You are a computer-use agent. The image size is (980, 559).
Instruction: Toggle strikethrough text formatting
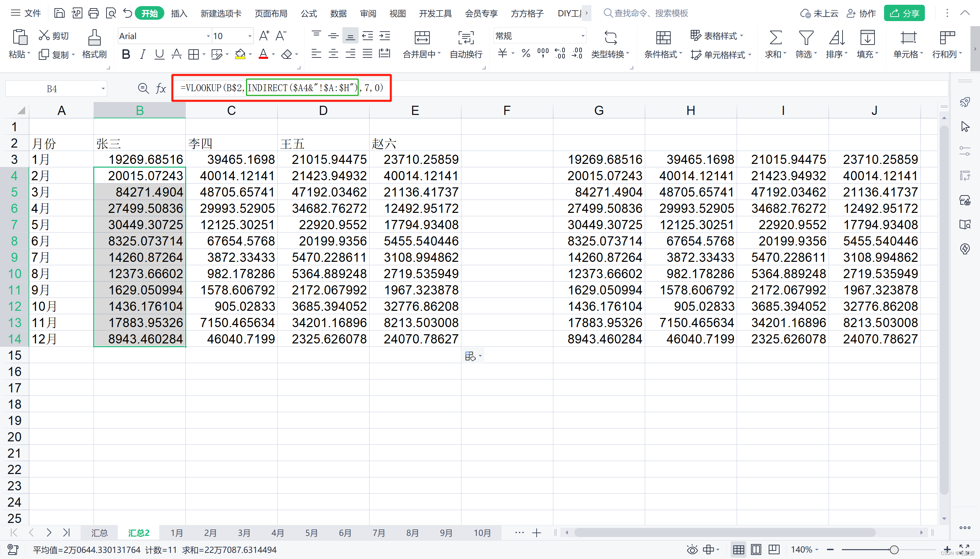click(x=176, y=54)
